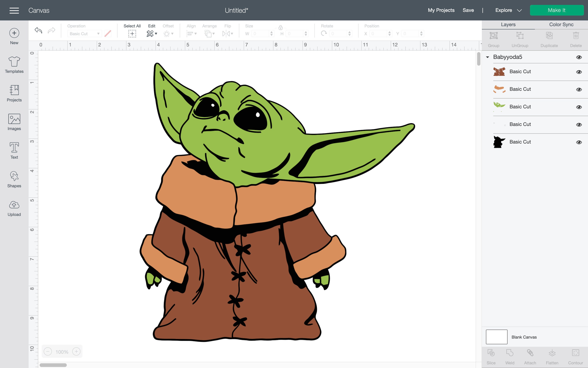The height and width of the screenshot is (368, 588).
Task: Click Save
Action: tap(468, 10)
